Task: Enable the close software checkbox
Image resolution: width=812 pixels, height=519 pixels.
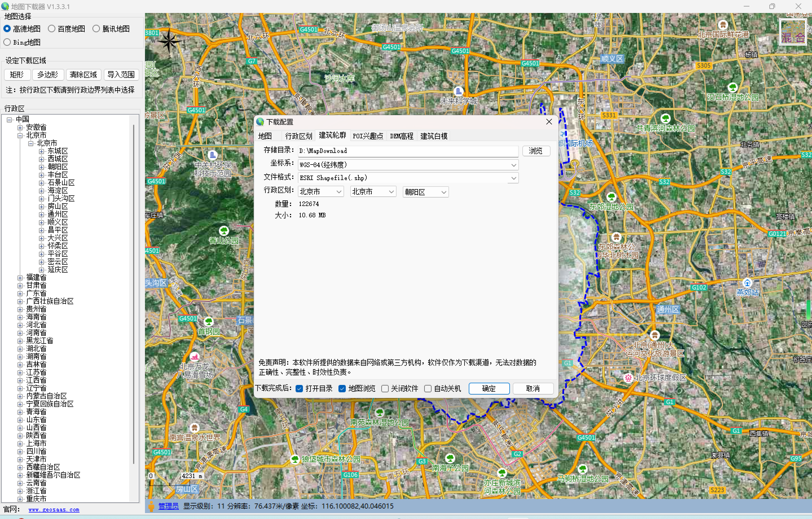Action: pos(385,389)
